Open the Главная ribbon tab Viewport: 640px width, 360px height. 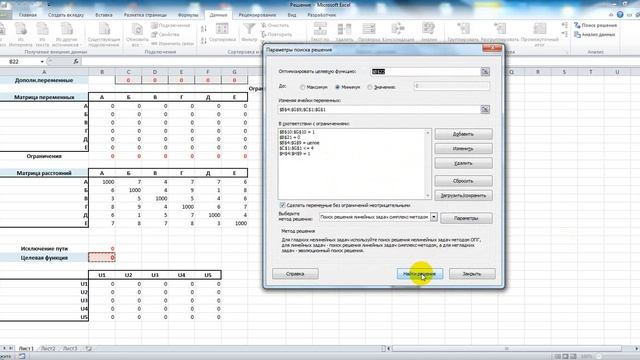click(x=28, y=15)
